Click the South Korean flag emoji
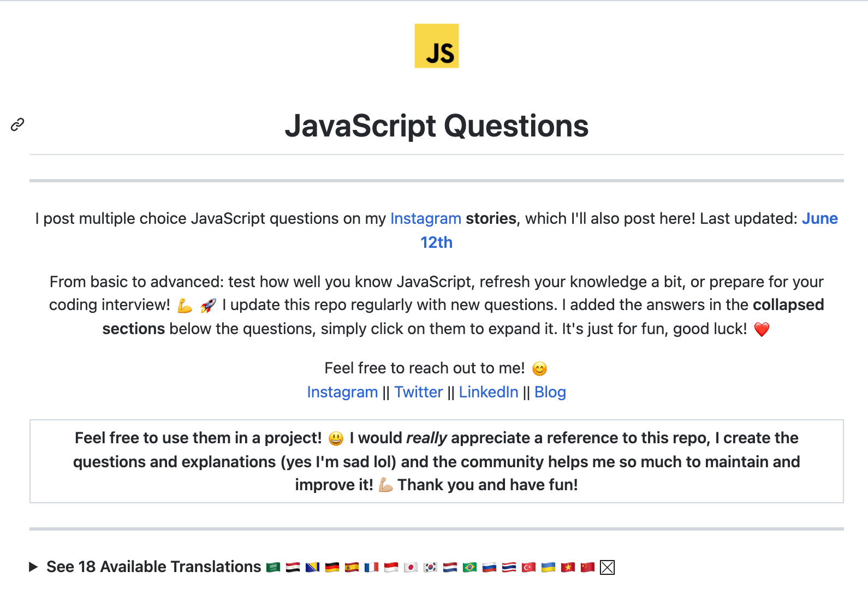 pos(431,567)
